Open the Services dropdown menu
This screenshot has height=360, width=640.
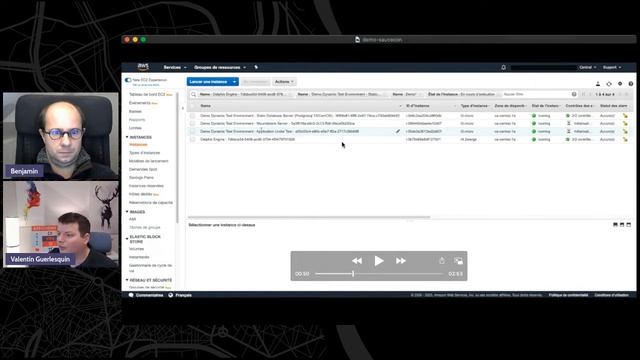(x=175, y=67)
